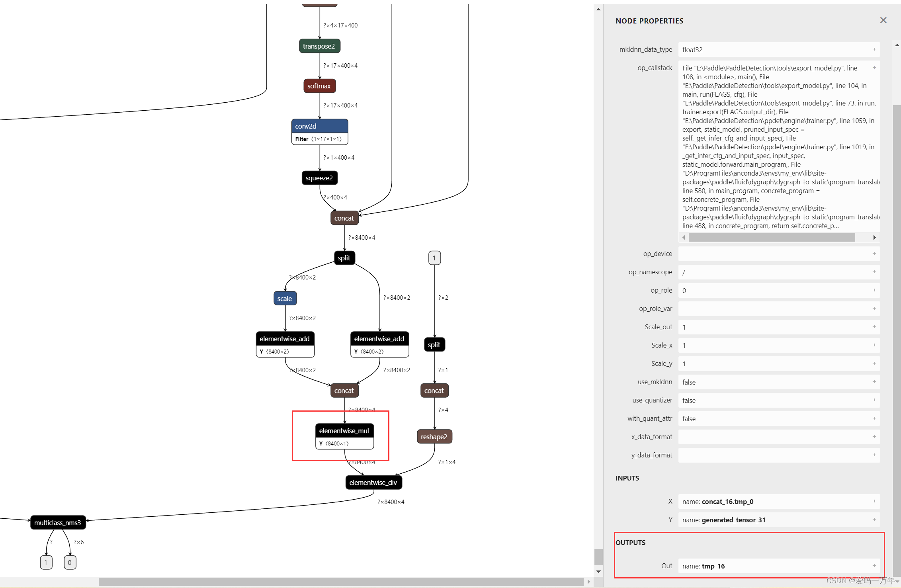
Task: Expand the with_quant_attr attribute row
Action: (x=874, y=418)
